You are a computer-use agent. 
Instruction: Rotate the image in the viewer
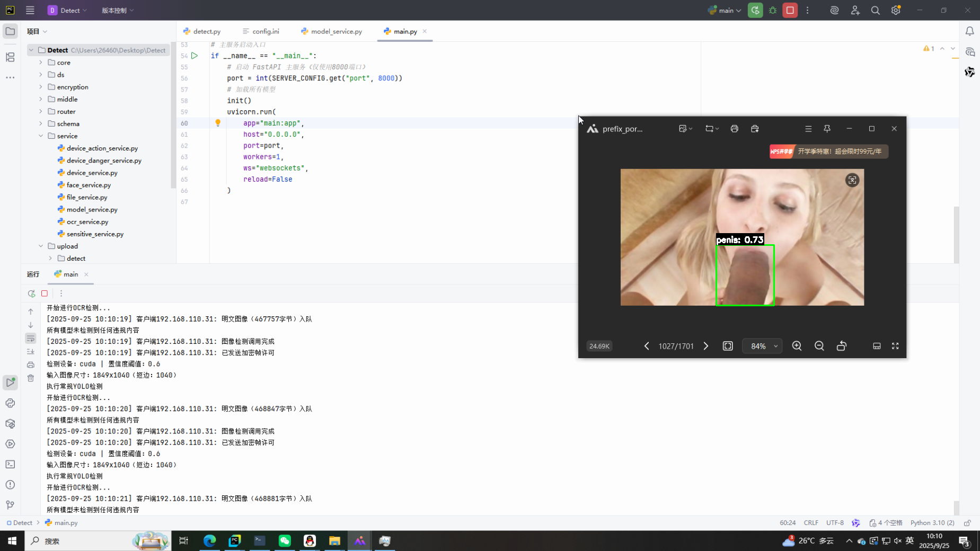841,346
